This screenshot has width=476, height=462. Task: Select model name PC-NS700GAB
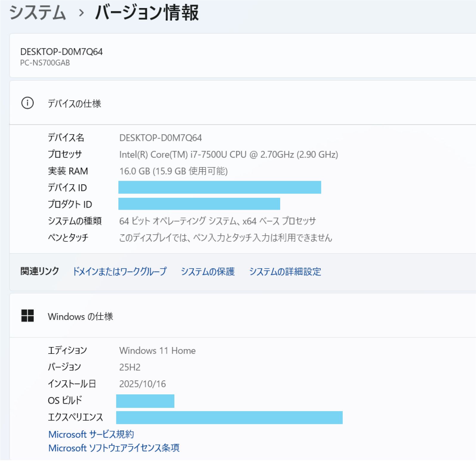[45, 63]
